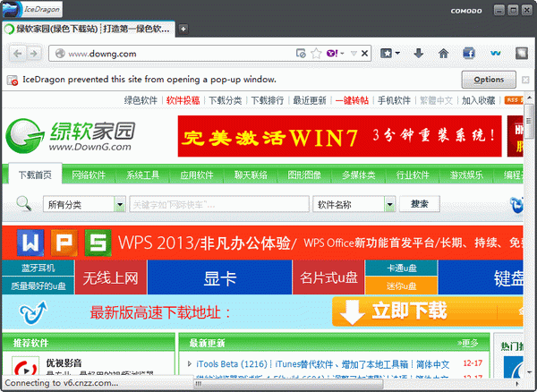
Task: Click the Yahoo search engine icon
Action: tap(332, 54)
